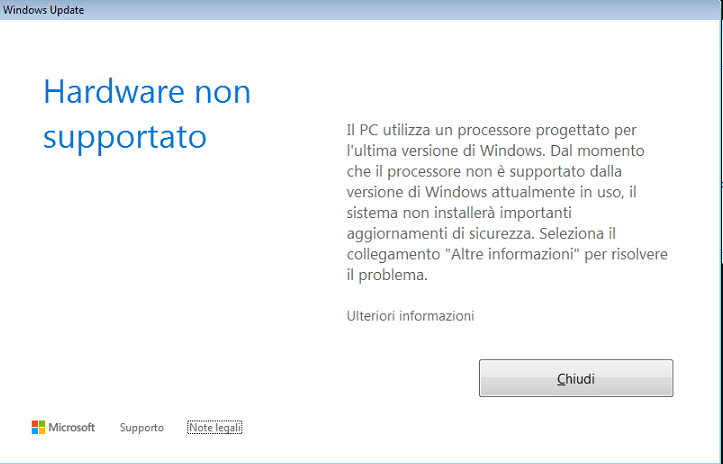Open the Supporto link
This screenshot has width=723, height=464.
[x=142, y=428]
